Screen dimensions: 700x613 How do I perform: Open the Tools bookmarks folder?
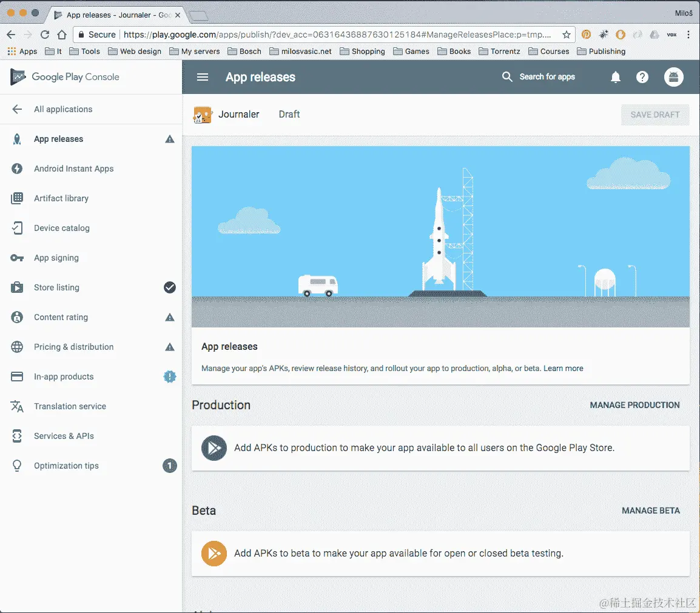pyautogui.click(x=85, y=52)
